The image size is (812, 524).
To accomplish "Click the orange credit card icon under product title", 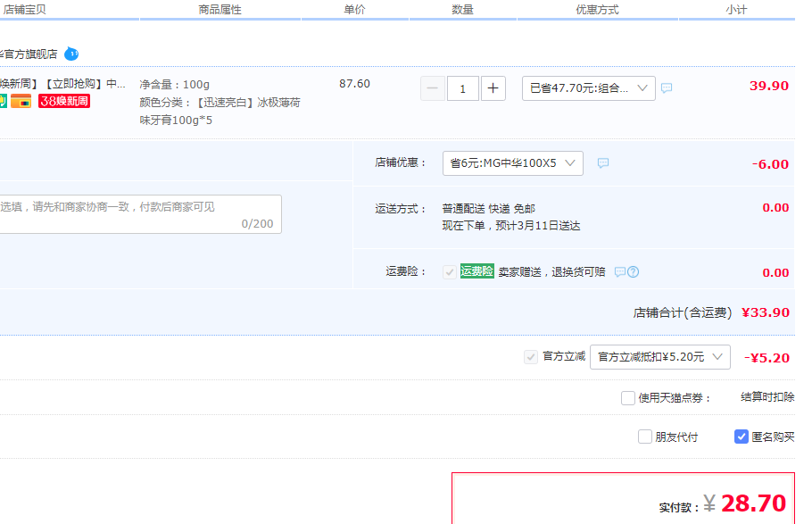I will click(21, 101).
